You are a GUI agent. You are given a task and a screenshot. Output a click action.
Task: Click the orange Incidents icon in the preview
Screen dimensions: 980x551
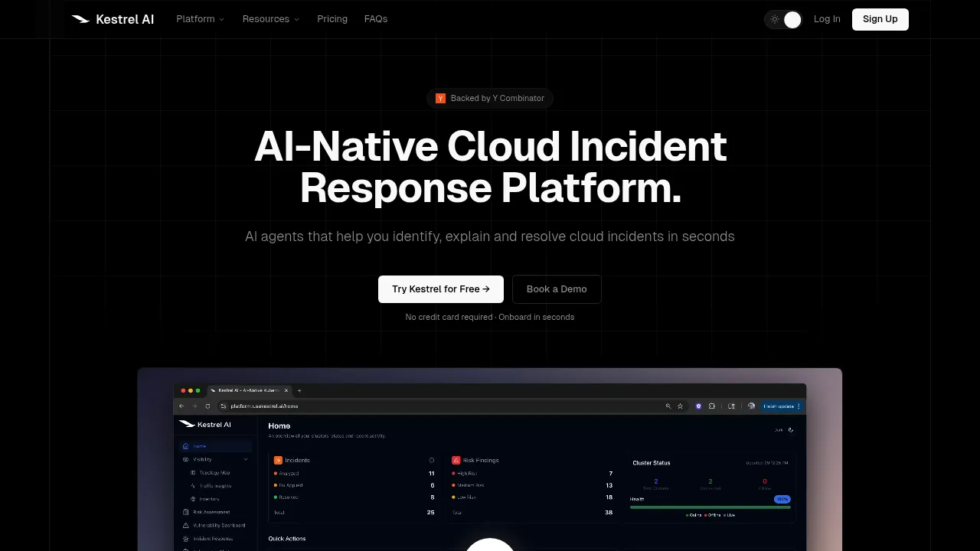coord(279,460)
